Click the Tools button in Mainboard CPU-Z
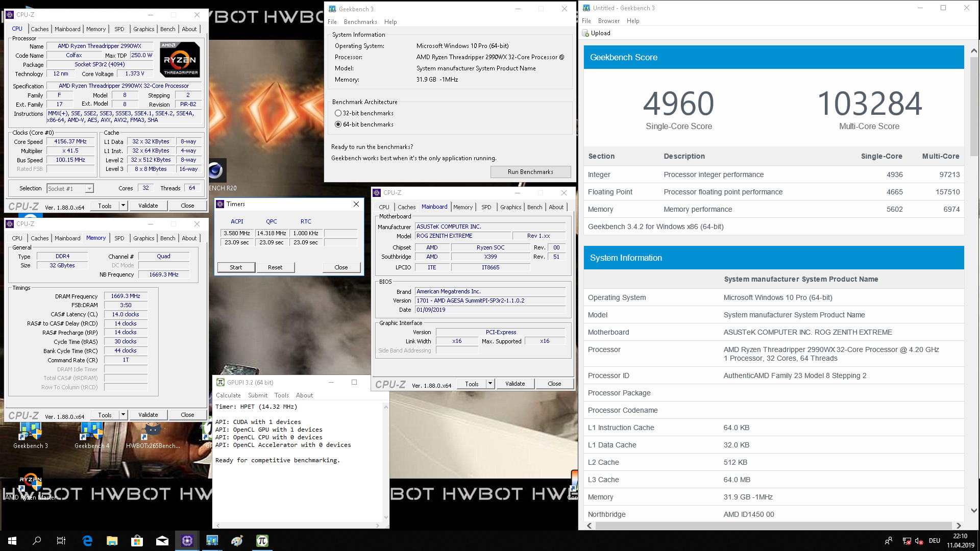Viewport: 980px width, 551px height. tap(472, 384)
